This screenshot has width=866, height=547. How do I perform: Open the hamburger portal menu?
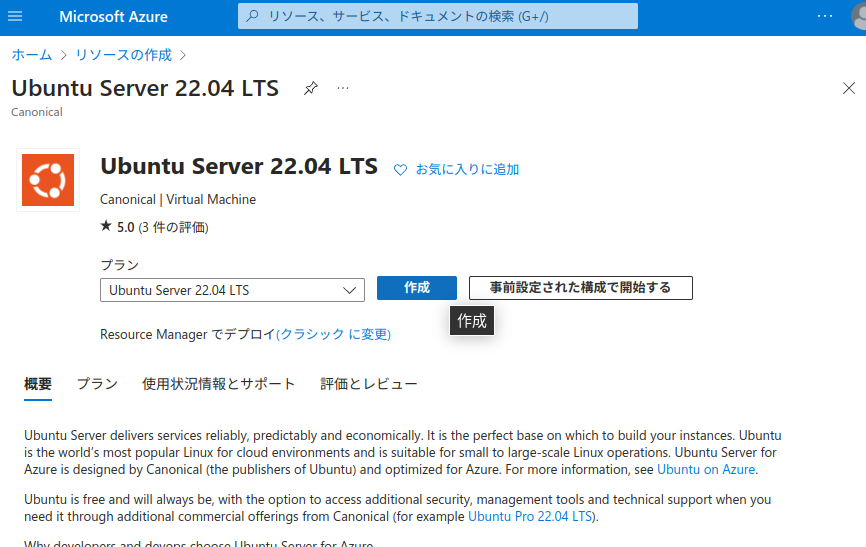coord(15,16)
